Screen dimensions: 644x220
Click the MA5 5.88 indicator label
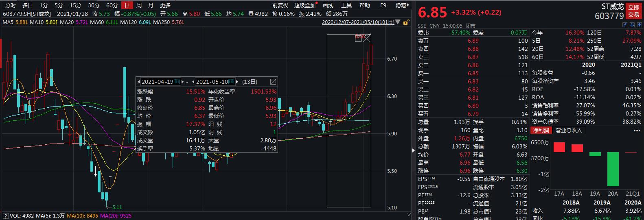coord(15,22)
